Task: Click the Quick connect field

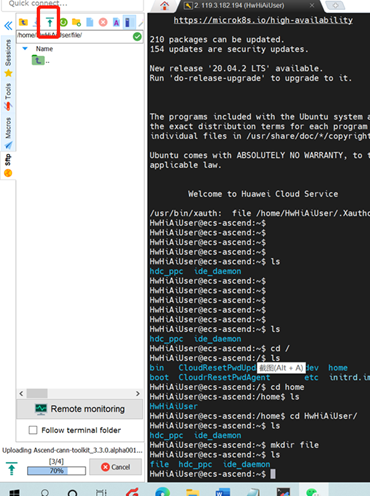Action: (x=73, y=4)
